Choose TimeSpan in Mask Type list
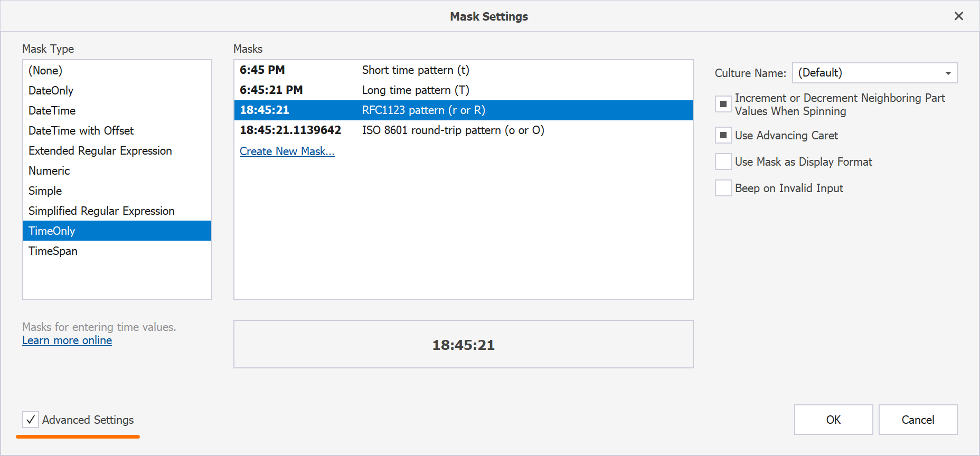The width and height of the screenshot is (980, 456). coord(53,251)
